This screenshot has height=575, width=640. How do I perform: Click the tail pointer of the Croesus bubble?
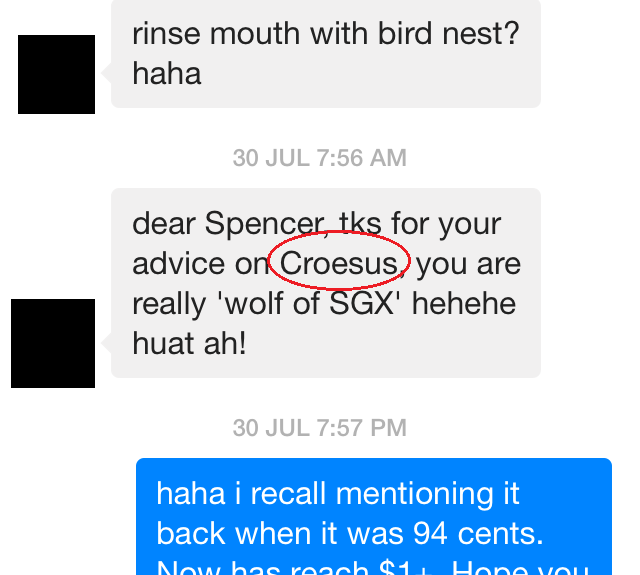[107, 343]
